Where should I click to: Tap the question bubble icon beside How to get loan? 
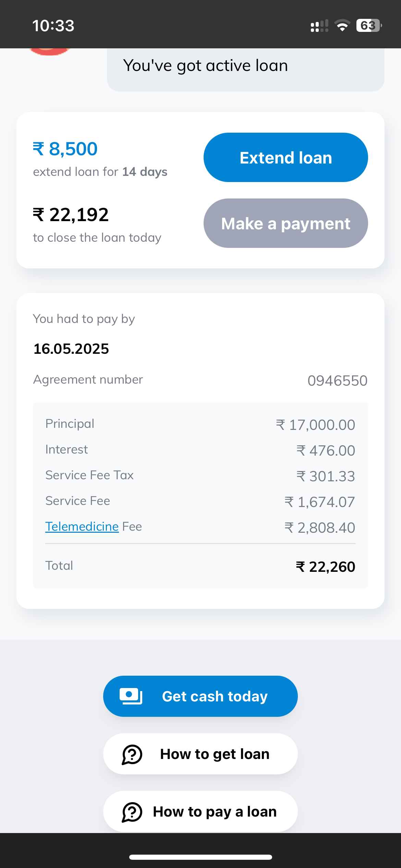click(132, 754)
